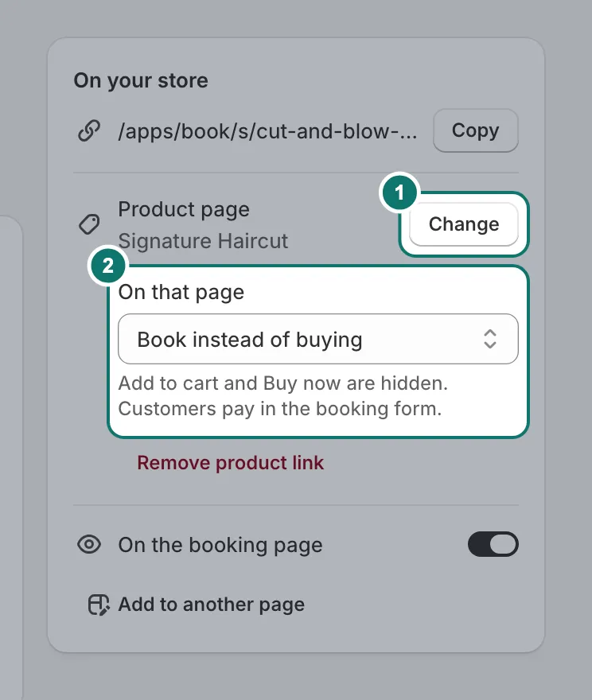Click the eye icon beside On the booking page
The height and width of the screenshot is (700, 592).
(x=89, y=545)
